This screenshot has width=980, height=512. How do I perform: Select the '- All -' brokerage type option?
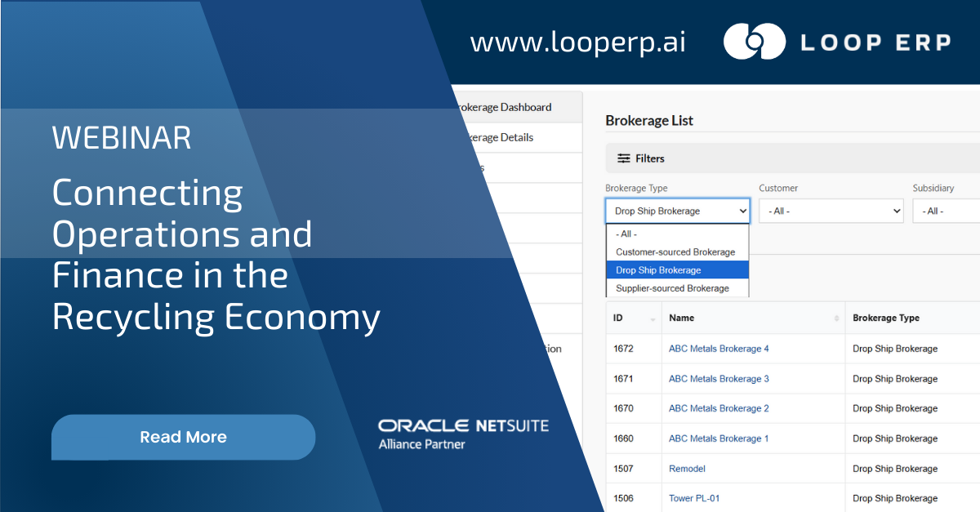tap(677, 234)
